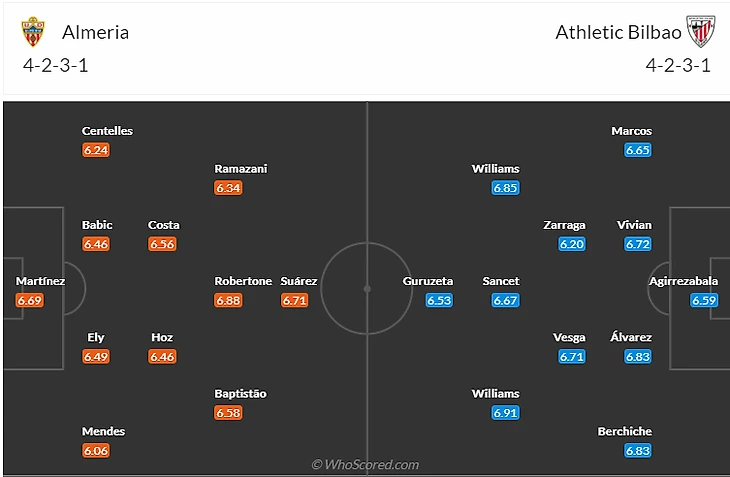Click Zarraga's 6.20 rating badge

571,244
